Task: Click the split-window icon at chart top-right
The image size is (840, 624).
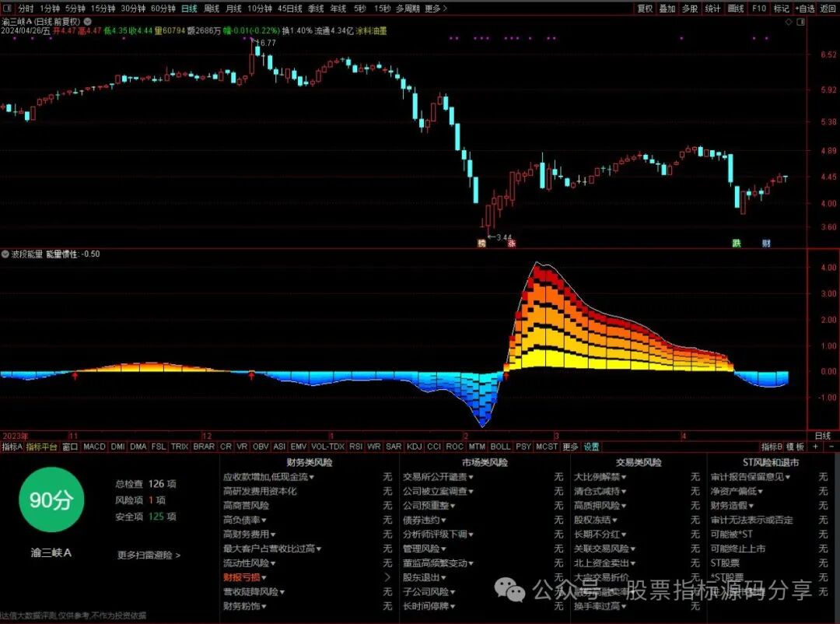Action: [x=800, y=22]
